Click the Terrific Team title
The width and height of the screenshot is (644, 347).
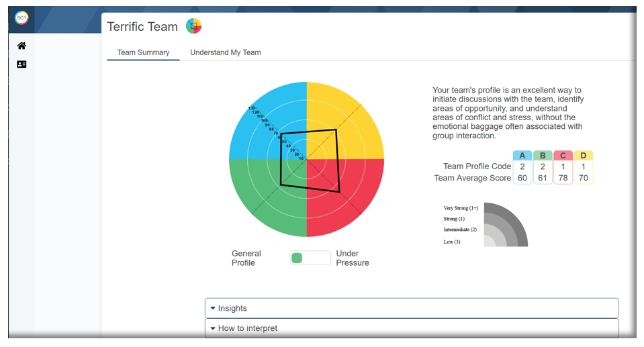point(142,26)
